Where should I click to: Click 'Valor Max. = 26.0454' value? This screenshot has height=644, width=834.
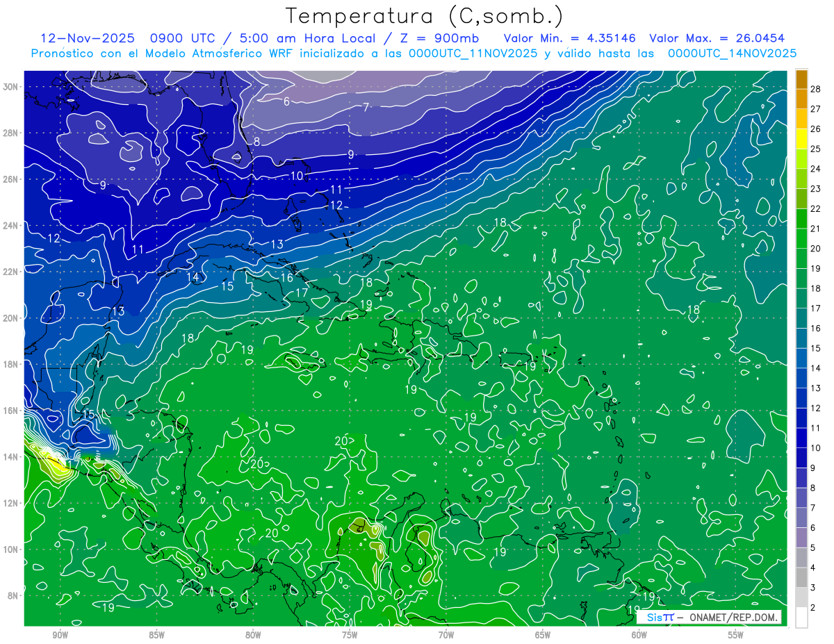[717, 39]
